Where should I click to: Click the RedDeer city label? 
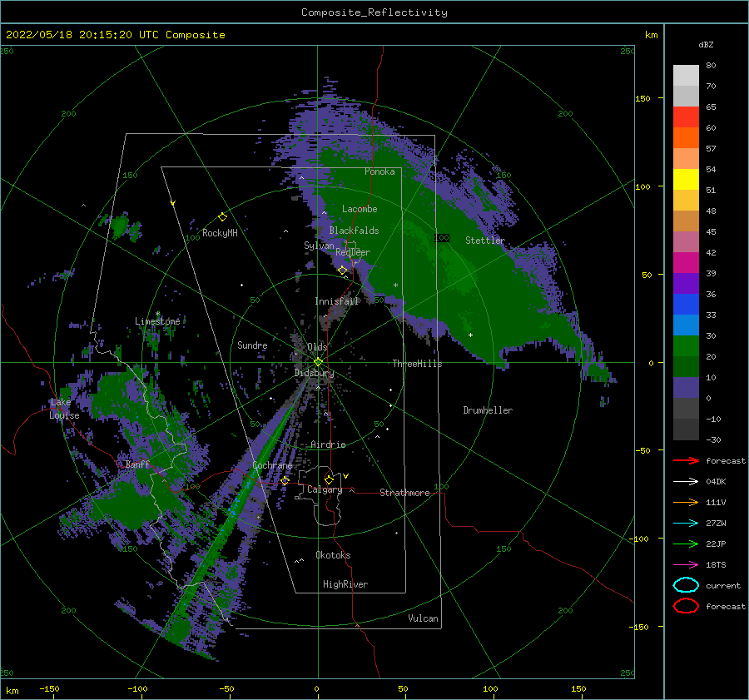click(x=353, y=252)
